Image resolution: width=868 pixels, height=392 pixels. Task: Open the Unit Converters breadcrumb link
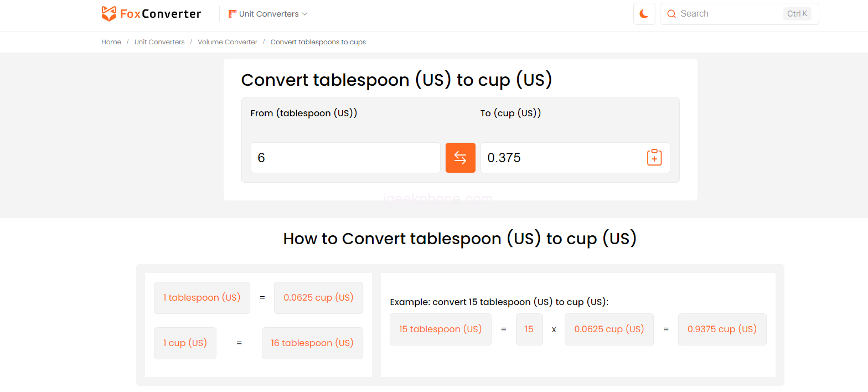click(x=159, y=42)
